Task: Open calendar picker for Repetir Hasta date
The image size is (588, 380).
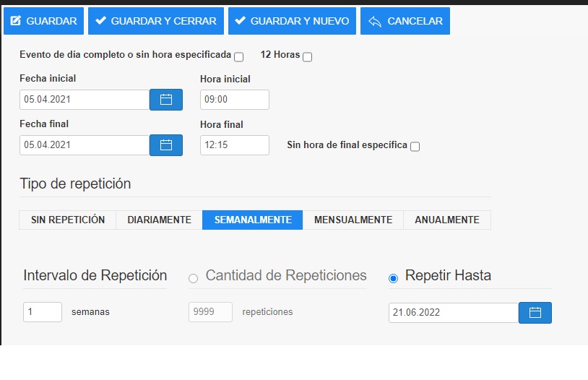Action: [535, 313]
